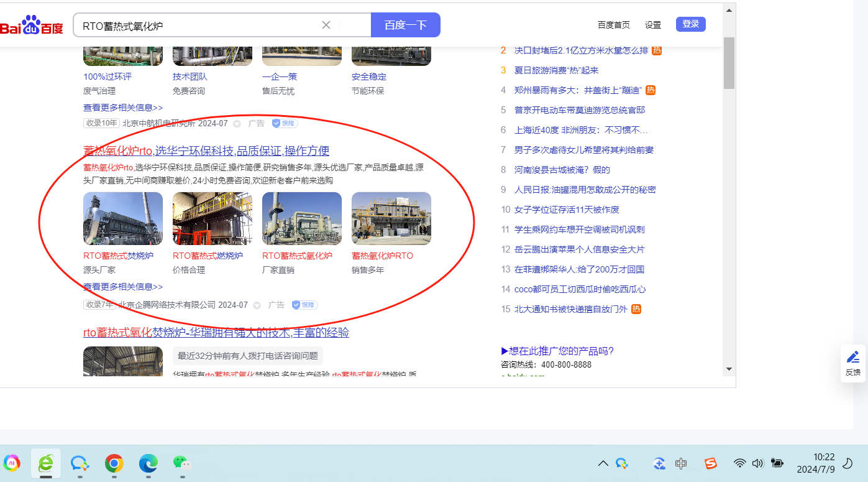Expand the arrow beside 北京企腾网络技术有限公司 2024-07

pos(257,305)
